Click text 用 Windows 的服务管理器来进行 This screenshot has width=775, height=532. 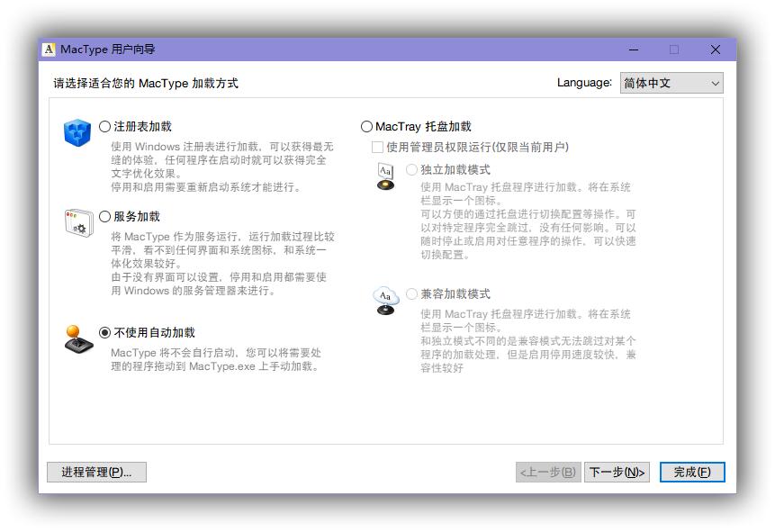pyautogui.click(x=190, y=291)
